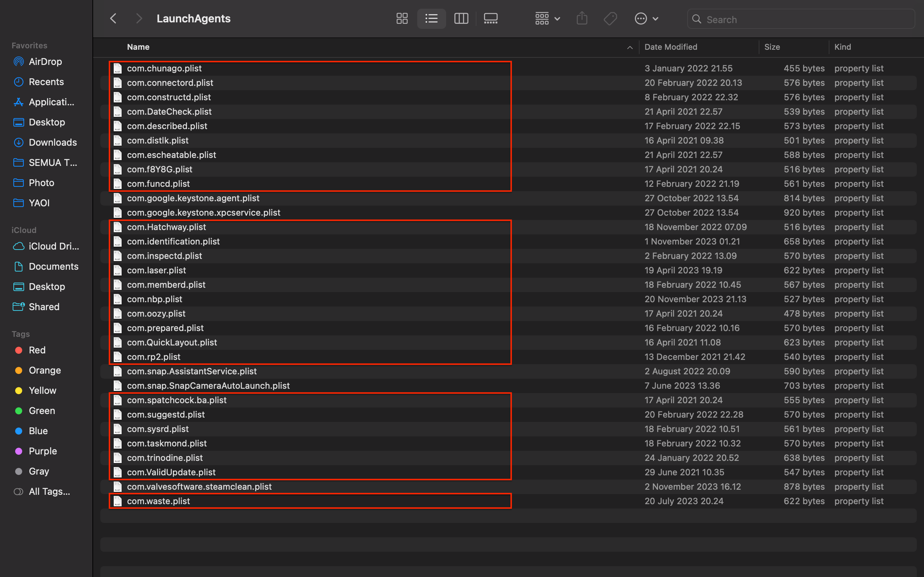Screen dimensions: 924x577
Task: Select the Purple tag
Action: 42,451
